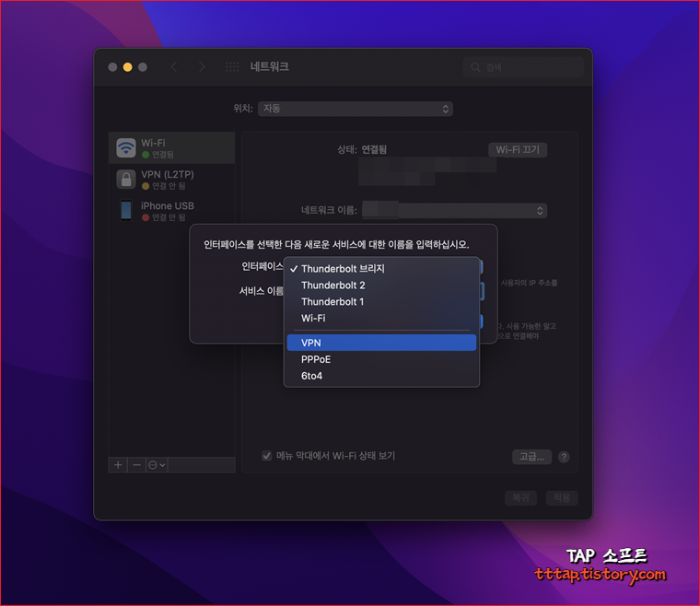The image size is (700, 606).
Task: Click the 복귀 revert button
Action: click(x=520, y=497)
